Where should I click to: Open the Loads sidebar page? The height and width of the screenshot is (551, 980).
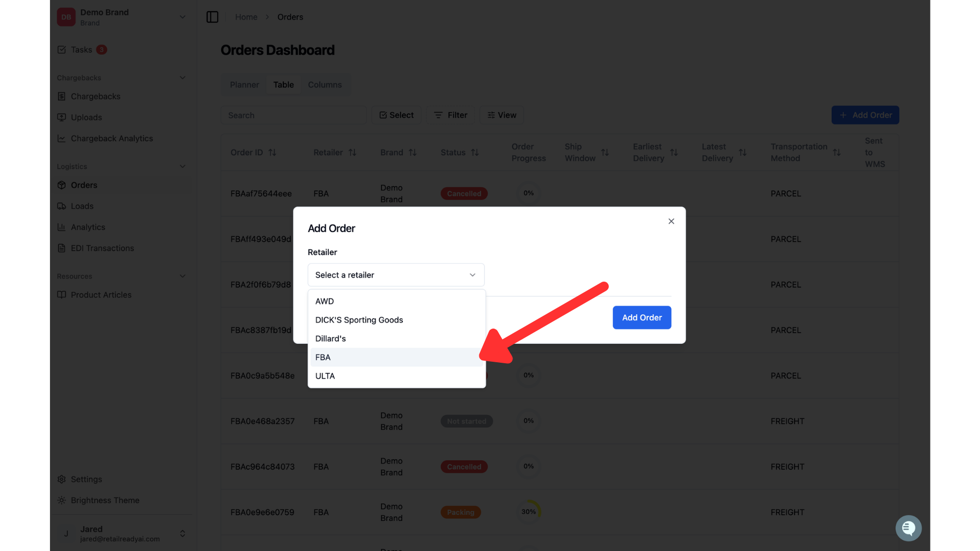pos(82,206)
